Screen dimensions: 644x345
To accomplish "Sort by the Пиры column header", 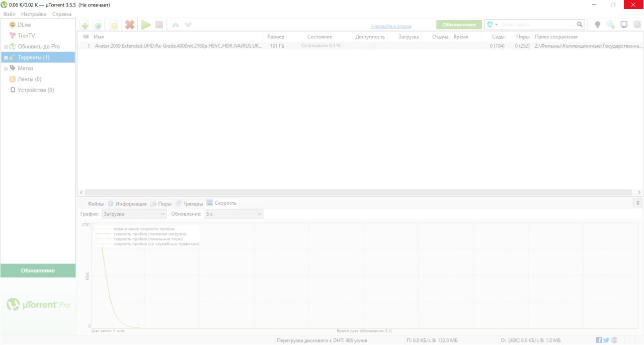I will click(x=523, y=37).
